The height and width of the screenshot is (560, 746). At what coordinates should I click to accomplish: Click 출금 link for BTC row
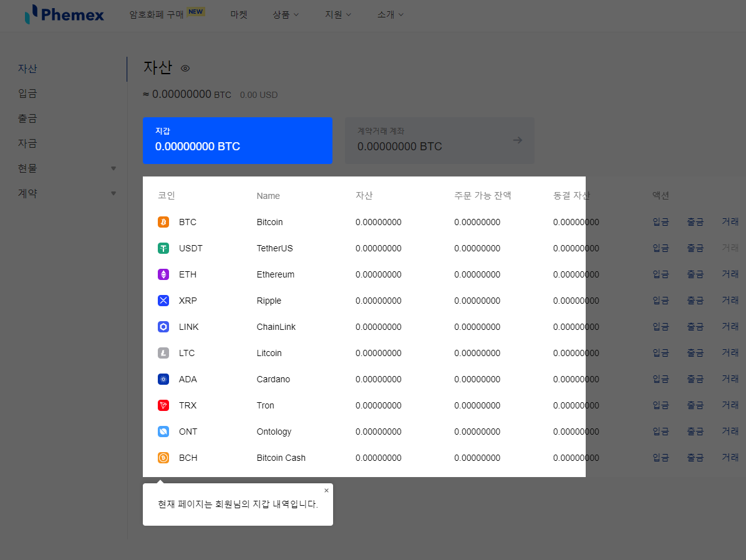pos(695,222)
